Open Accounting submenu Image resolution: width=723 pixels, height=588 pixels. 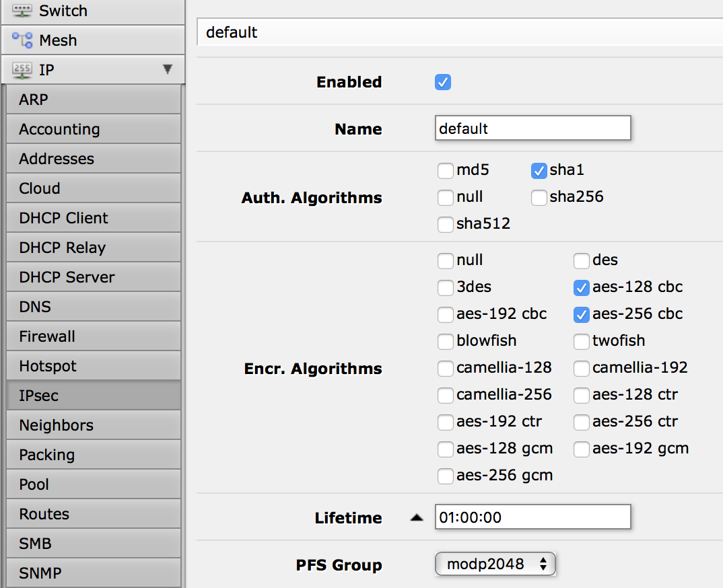(94, 129)
